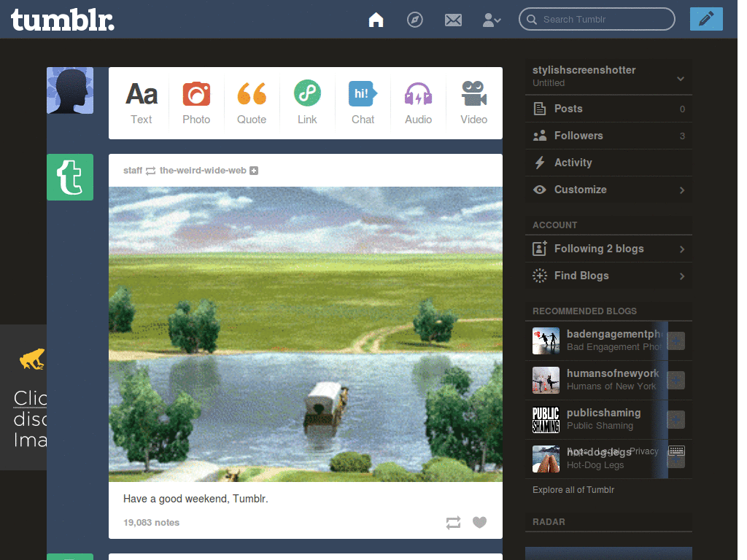Click Explore all of Tumblr
747x560 pixels.
(x=573, y=489)
